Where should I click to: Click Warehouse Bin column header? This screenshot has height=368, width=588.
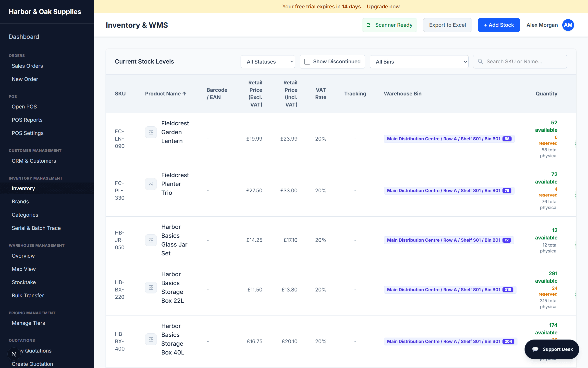[403, 93]
